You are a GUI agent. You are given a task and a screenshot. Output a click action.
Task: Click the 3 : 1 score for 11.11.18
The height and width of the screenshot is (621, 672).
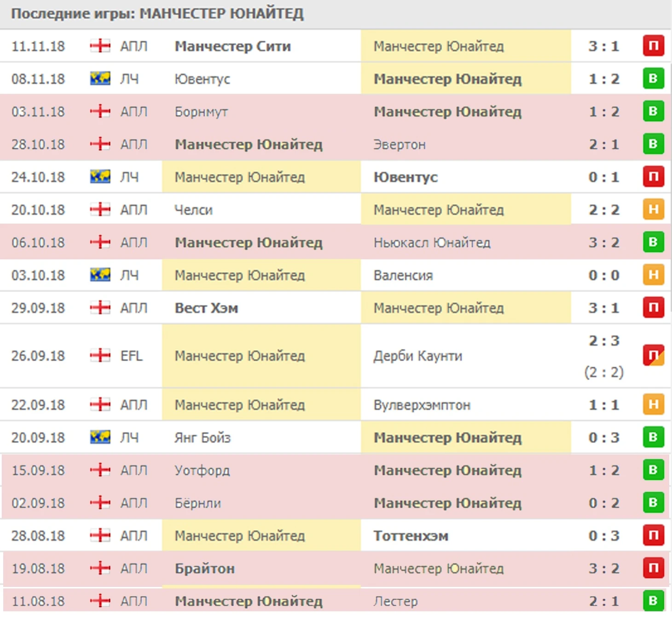coord(603,46)
